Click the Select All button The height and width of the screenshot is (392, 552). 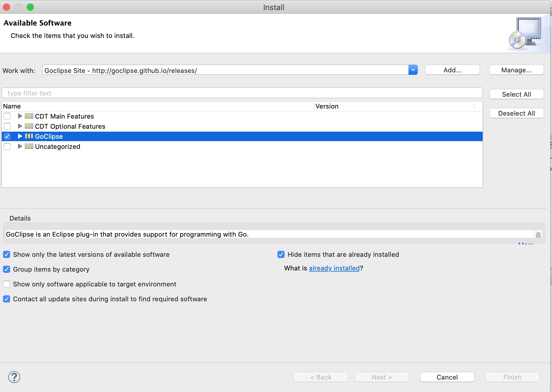(516, 94)
